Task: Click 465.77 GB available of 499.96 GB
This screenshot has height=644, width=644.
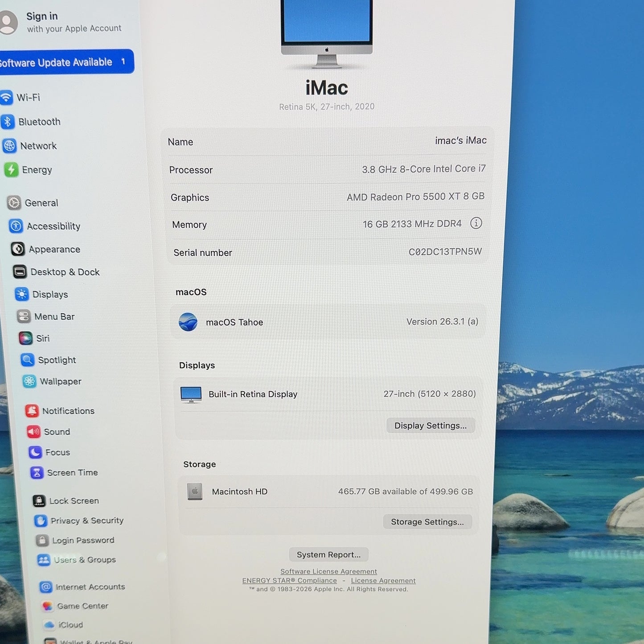Action: pyautogui.click(x=406, y=492)
